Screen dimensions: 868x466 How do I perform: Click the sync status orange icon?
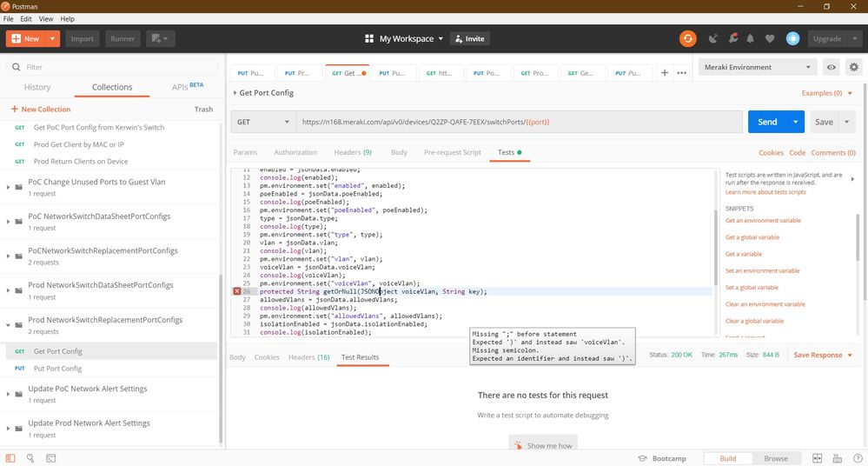[687, 39]
